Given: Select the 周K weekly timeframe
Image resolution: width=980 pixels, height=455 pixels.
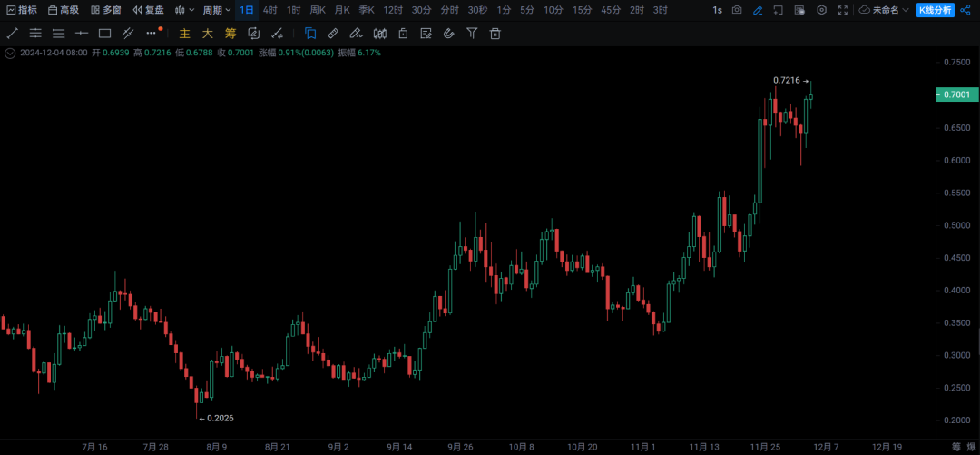Looking at the screenshot, I should point(318,10).
